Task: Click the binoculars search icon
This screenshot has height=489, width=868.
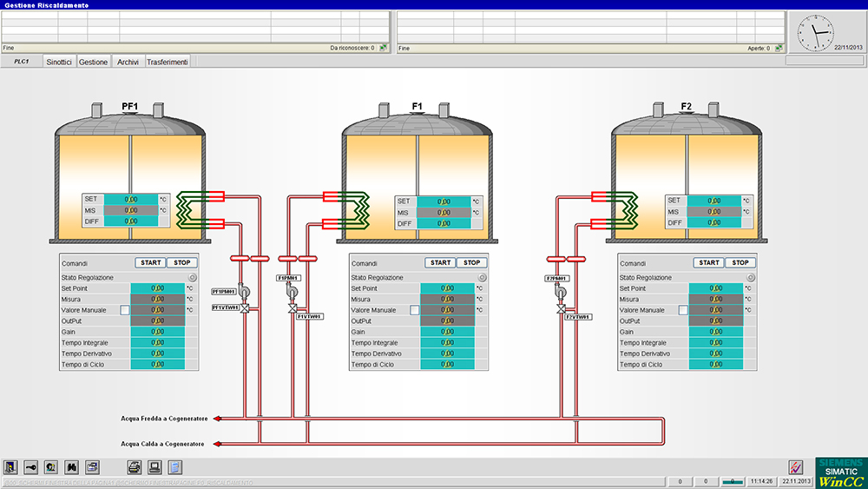Action: pyautogui.click(x=71, y=467)
